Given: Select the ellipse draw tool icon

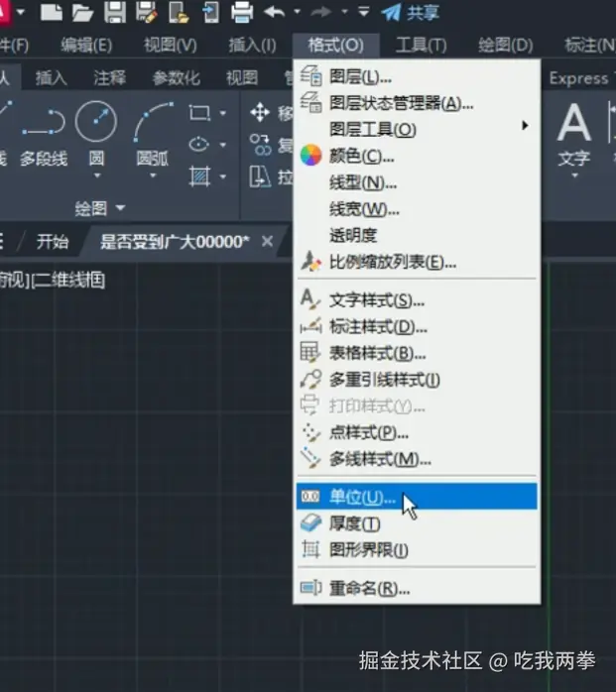Looking at the screenshot, I should (x=198, y=145).
